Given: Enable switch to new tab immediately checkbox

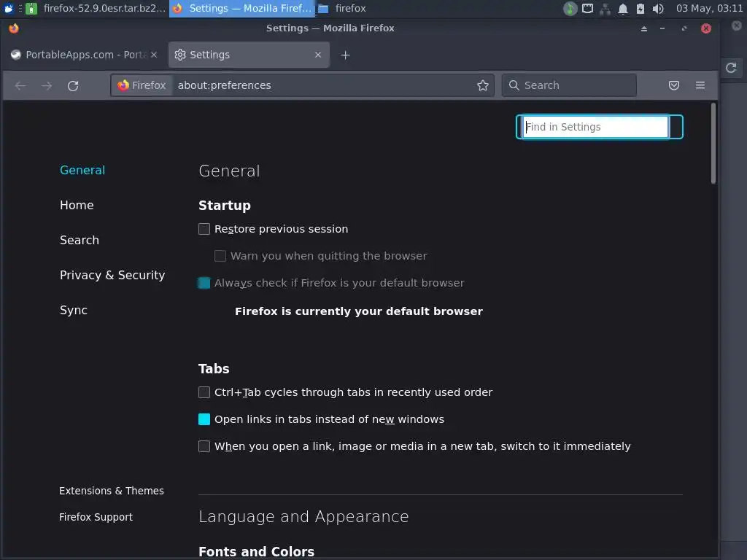Looking at the screenshot, I should click(204, 446).
